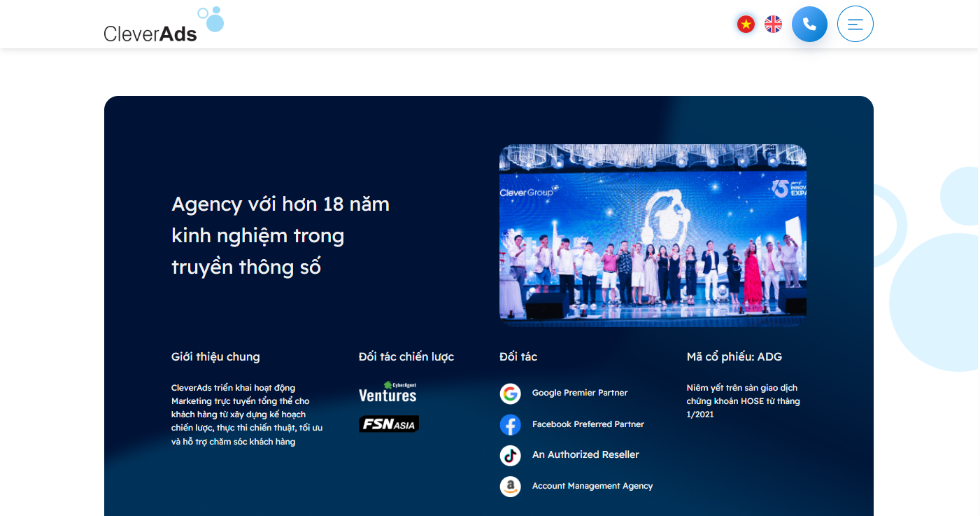Screen dimensions: 980x516
Task: Select the 'Đối tác chiến lược' heading
Action: [x=406, y=357]
